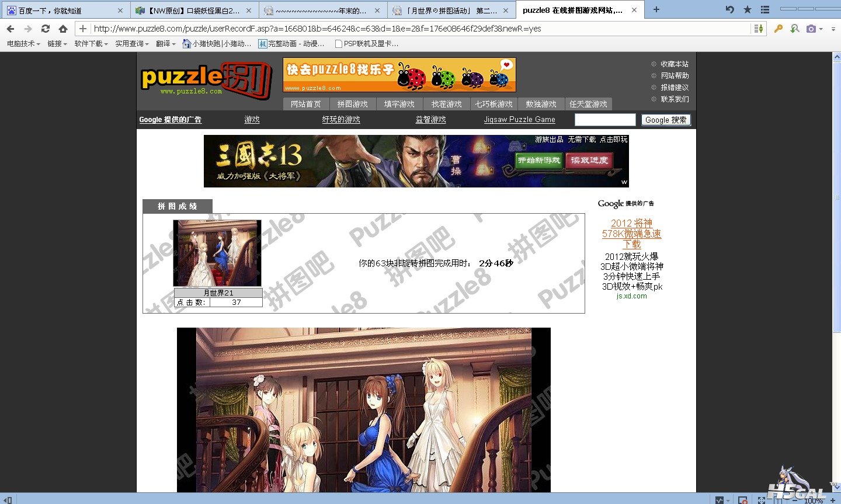The height and width of the screenshot is (504, 841).
Task: Open the 填字游戏 navigation tab
Action: pos(399,104)
